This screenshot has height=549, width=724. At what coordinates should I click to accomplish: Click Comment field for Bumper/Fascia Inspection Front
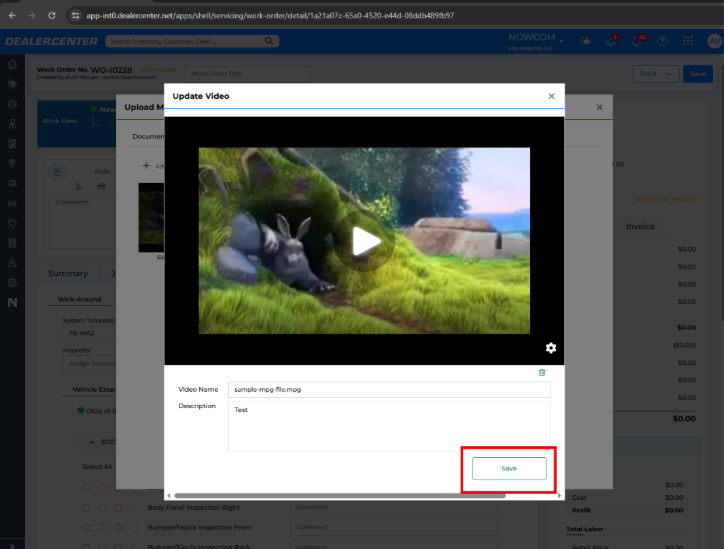(x=394, y=527)
